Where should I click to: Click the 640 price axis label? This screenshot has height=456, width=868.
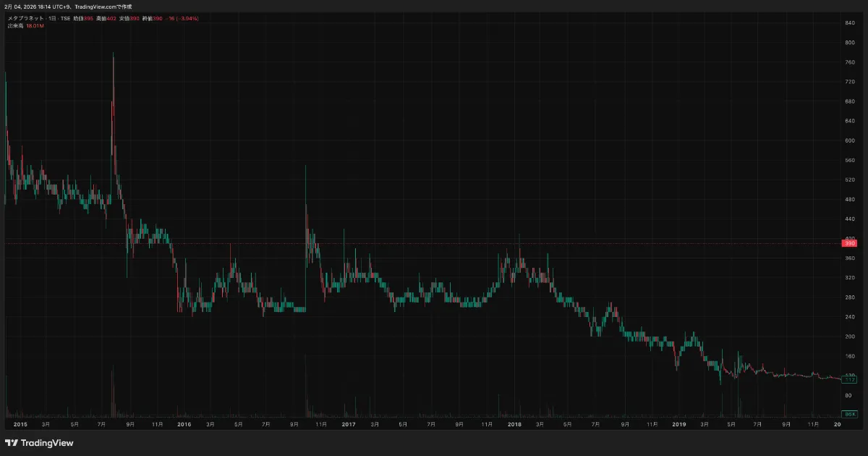(x=851, y=121)
